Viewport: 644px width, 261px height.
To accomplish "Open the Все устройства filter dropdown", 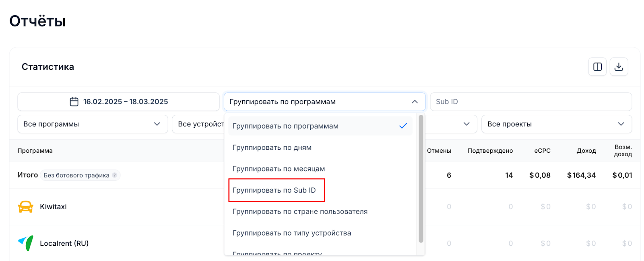I will 198,124.
